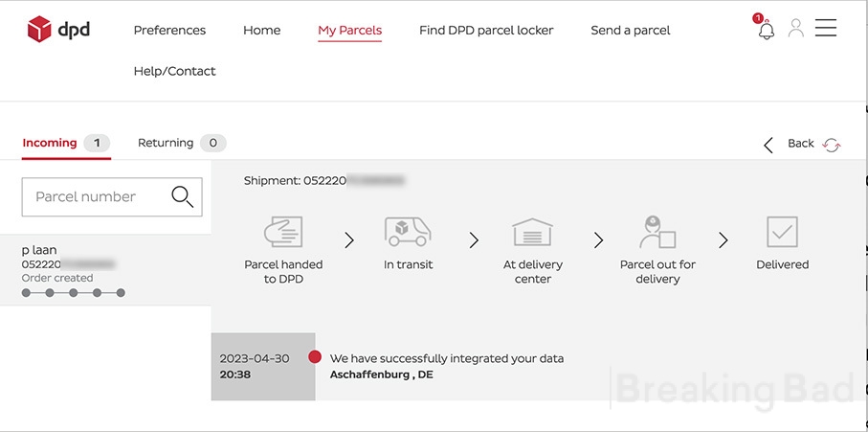Click the At delivery center warehouse icon
Image resolution: width=868 pixels, height=432 pixels.
tap(532, 232)
